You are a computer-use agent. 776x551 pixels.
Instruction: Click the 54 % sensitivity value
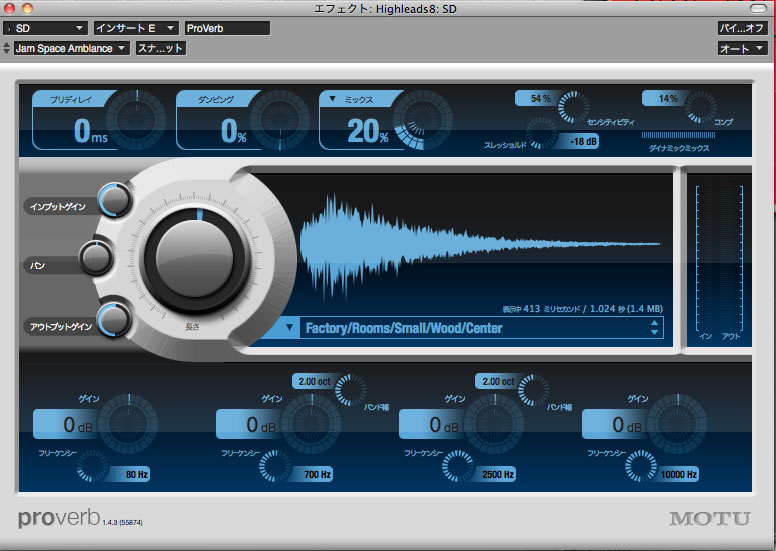tap(539, 99)
